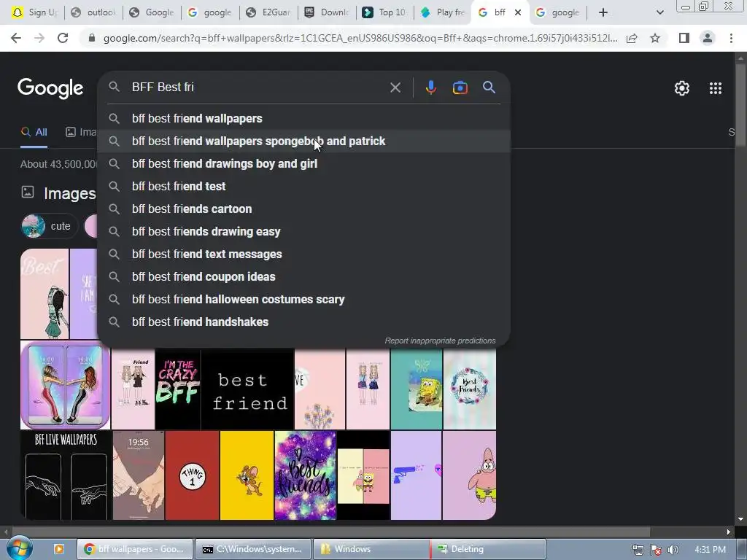Image resolution: width=747 pixels, height=560 pixels.
Task: Open Windows Start menu orb
Action: pos(20,548)
